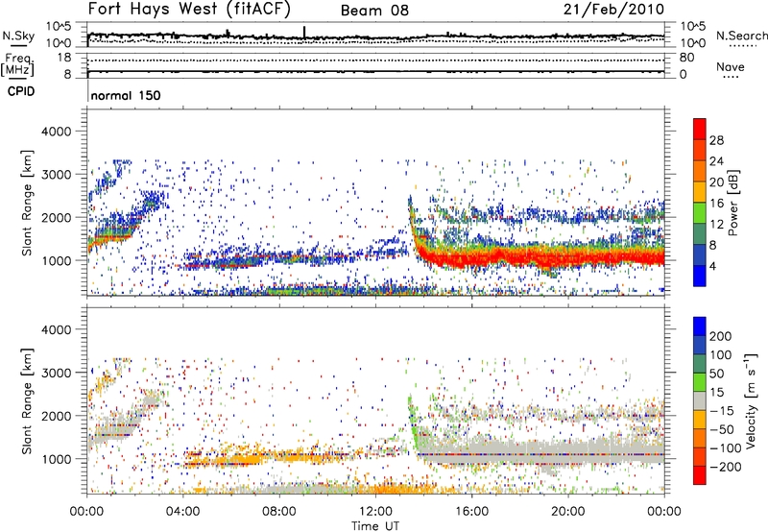Screen dimensions: 768x532
Task: Click 'Slant Range [km]' label of power panel
Action: 27,203
